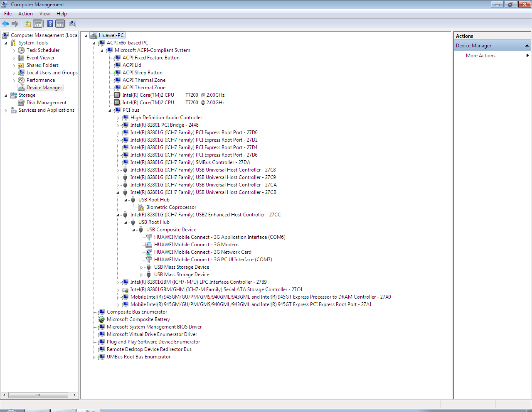Click the Device Manager icon in console tree
This screenshot has width=532, height=412.
pos(21,88)
